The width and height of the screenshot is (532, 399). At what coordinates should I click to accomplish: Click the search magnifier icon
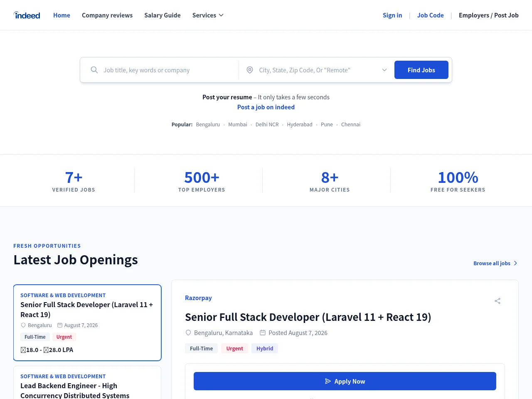(94, 70)
